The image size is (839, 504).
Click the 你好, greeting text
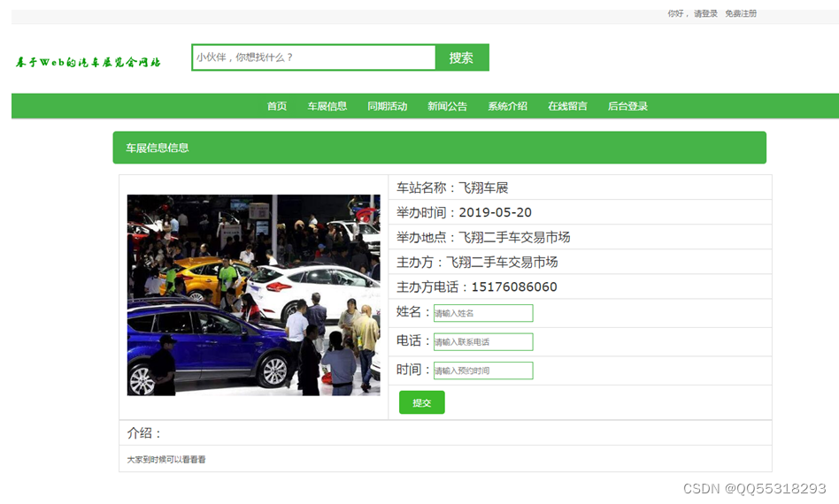click(x=677, y=14)
